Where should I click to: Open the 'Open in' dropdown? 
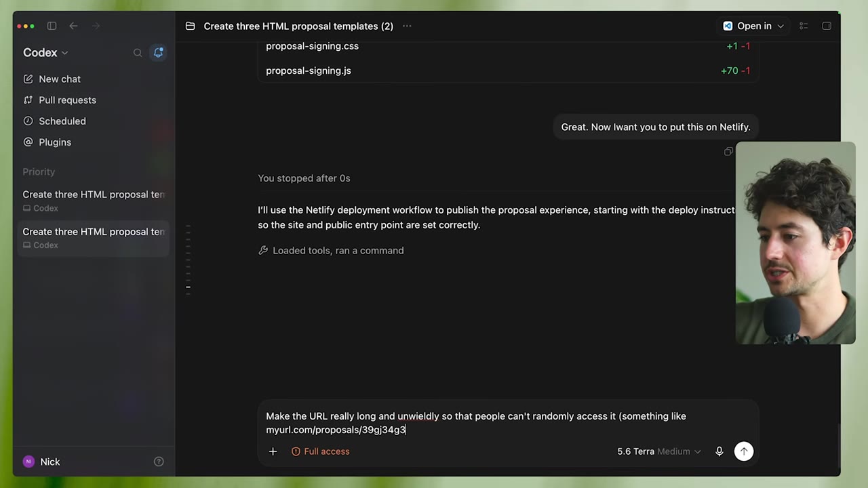pyautogui.click(x=753, y=26)
